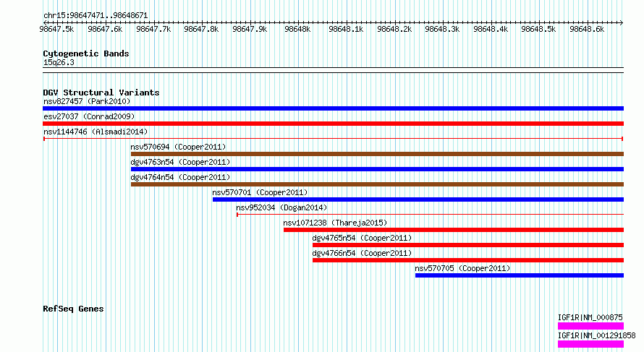Open the IGF1R|NM_001291858 gene label
644x352 pixels.
click(596, 335)
